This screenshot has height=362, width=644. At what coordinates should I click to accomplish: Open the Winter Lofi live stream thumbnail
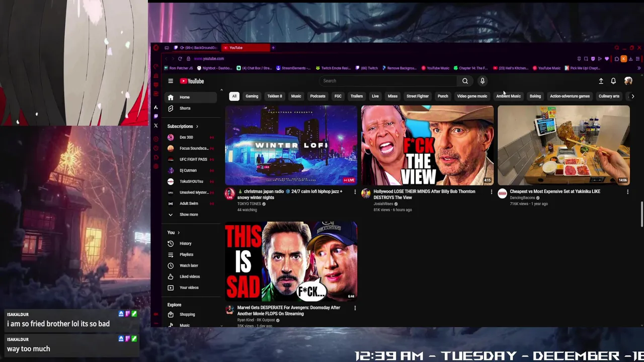pyautogui.click(x=291, y=145)
